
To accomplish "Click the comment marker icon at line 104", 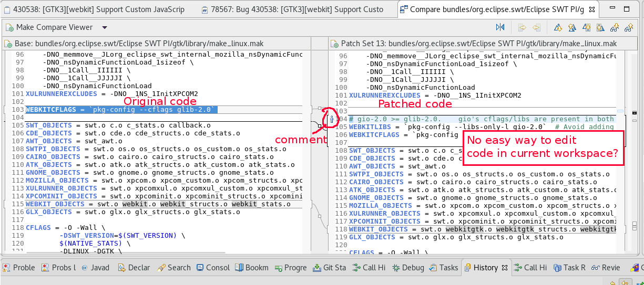I will click(x=331, y=120).
